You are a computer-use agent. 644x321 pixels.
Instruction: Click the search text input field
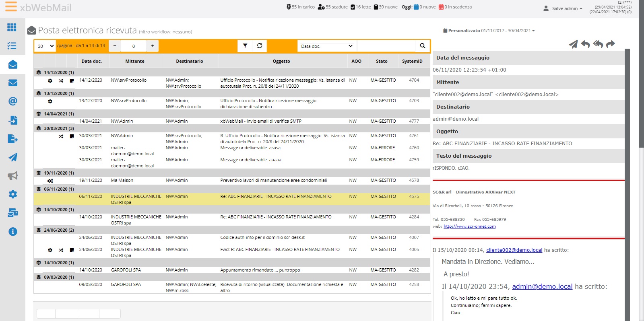[386, 46]
